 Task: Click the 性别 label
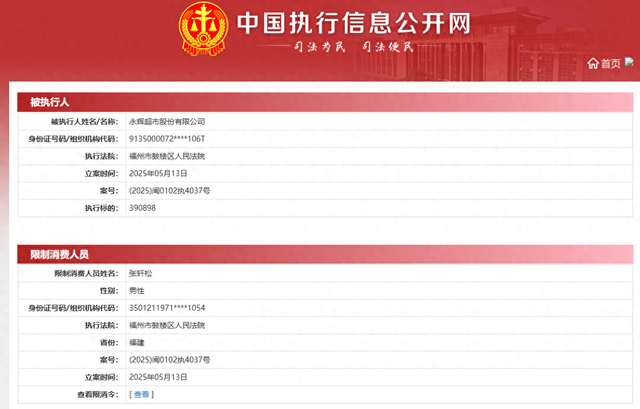pos(109,291)
